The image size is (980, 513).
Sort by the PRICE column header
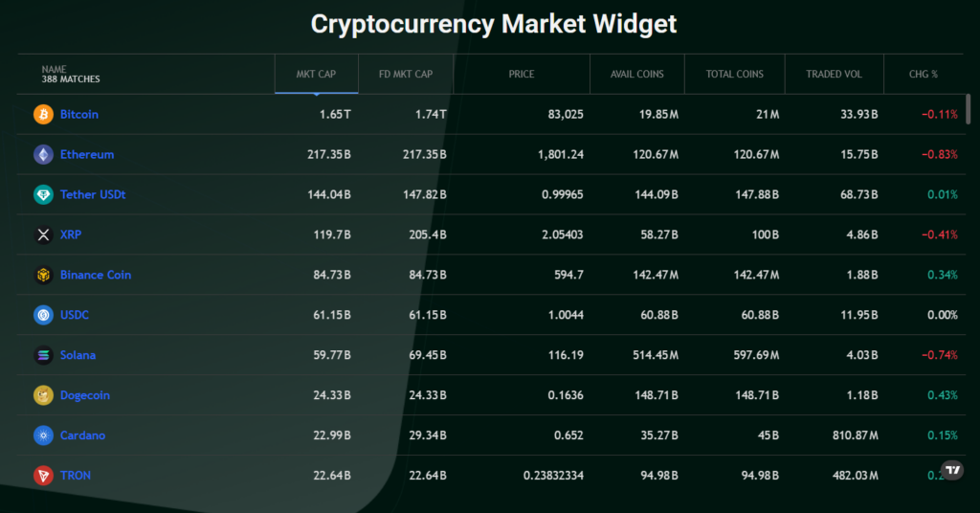pos(522,75)
